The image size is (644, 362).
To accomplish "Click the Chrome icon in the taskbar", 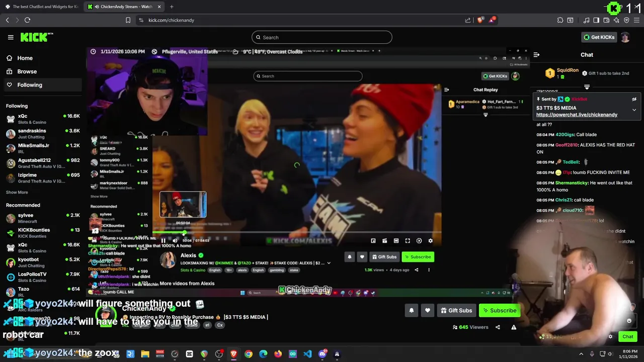I will pos(249,354).
